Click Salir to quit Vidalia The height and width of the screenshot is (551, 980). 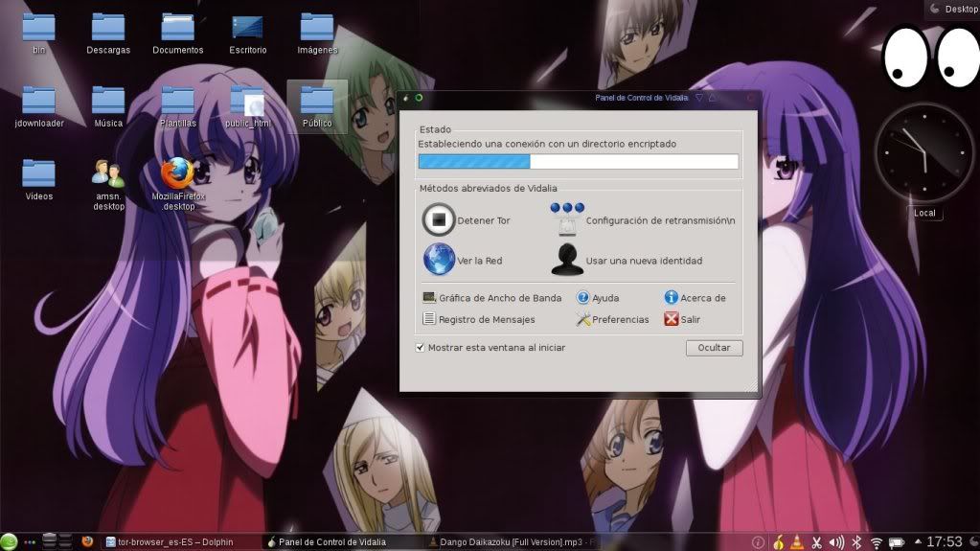coord(682,319)
